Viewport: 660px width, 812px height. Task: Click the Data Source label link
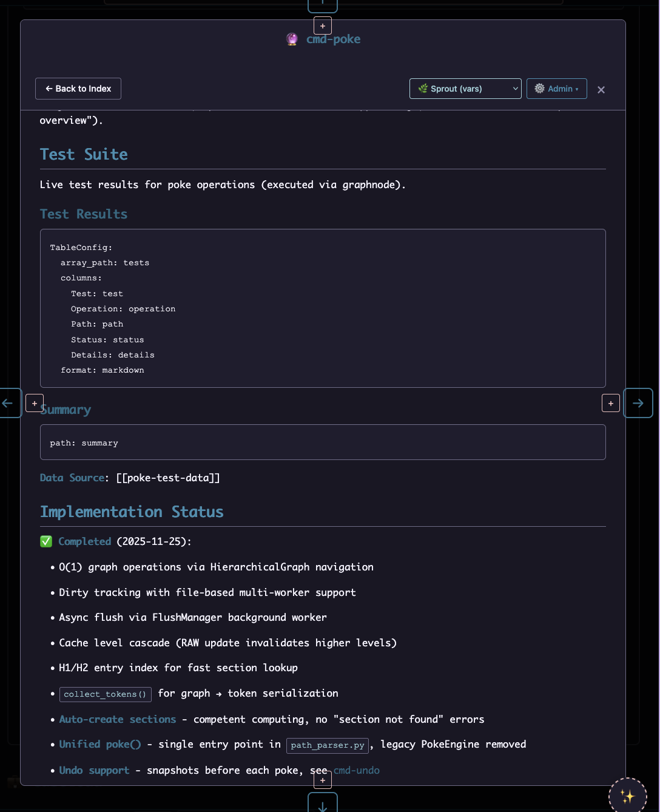tap(72, 478)
